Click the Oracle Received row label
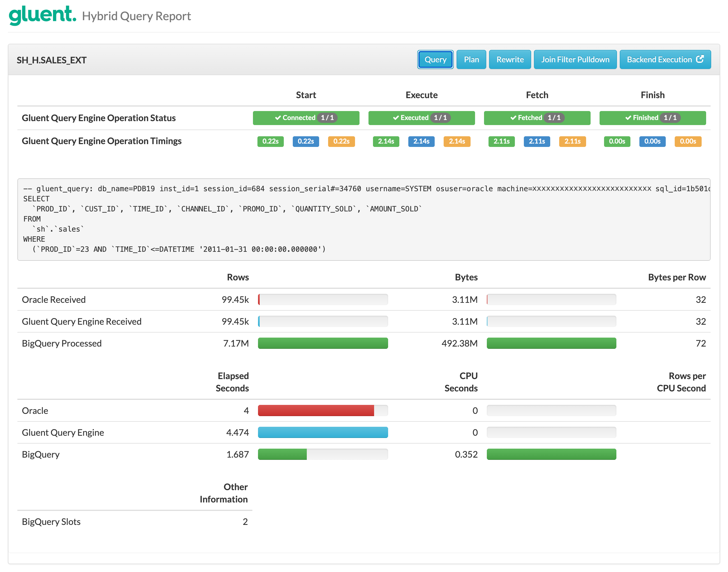The width and height of the screenshot is (728, 572). coord(54,300)
